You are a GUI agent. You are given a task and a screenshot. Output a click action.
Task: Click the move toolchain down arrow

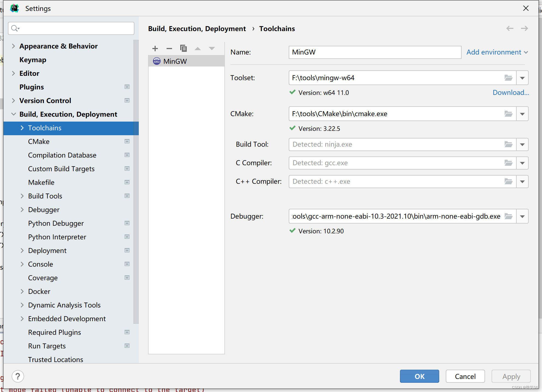[x=212, y=49]
